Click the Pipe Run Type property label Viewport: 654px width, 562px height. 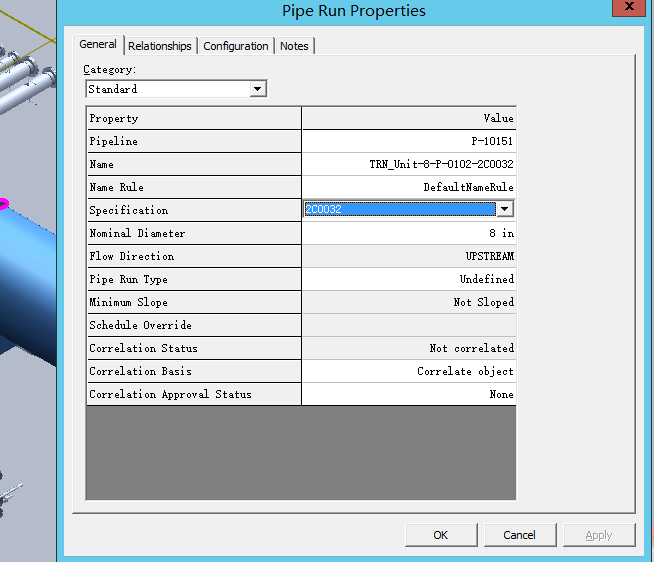pos(194,279)
